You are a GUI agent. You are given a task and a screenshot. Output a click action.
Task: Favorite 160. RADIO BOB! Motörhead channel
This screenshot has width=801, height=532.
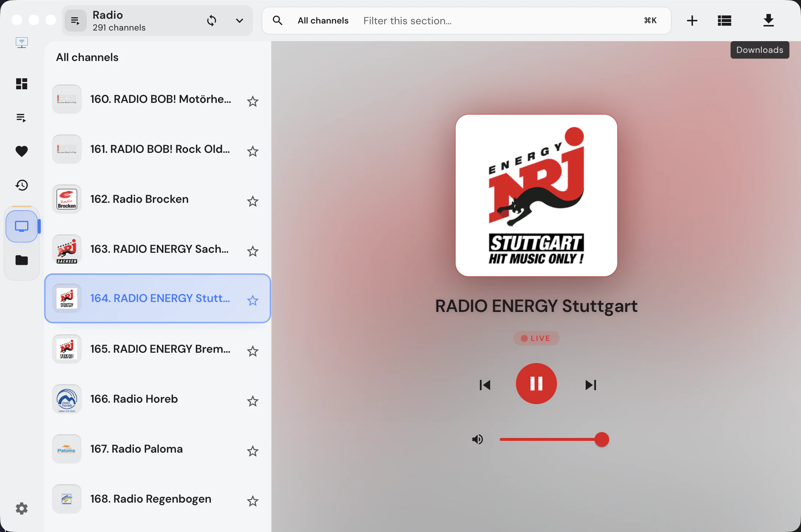point(252,101)
